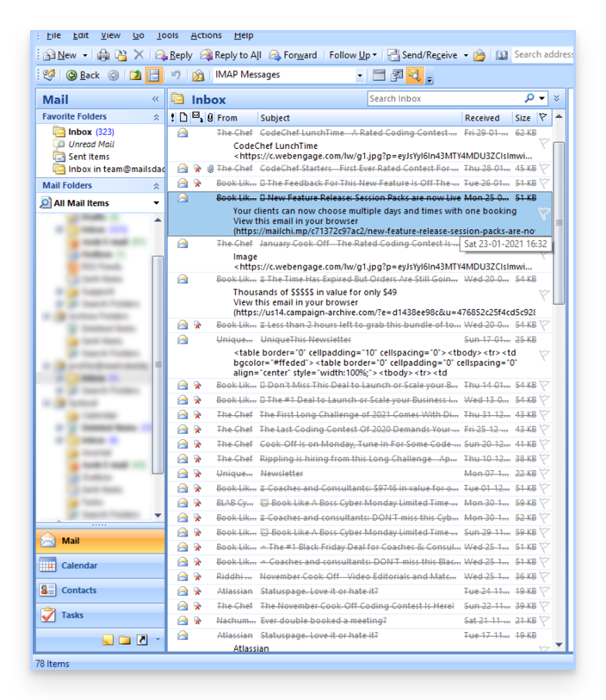The width and height of the screenshot is (606, 700).
Task: Minimize the Mail navigation pane
Action: tap(155, 99)
